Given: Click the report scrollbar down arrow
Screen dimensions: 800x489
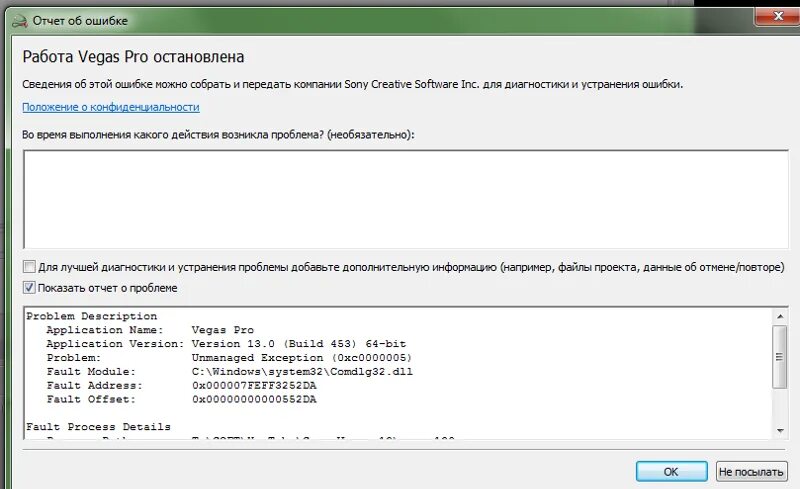Looking at the screenshot, I should pos(780,431).
